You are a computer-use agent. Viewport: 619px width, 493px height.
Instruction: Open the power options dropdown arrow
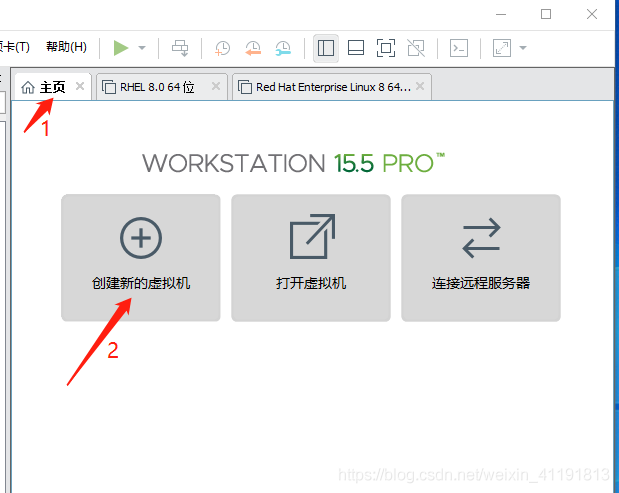(142, 48)
